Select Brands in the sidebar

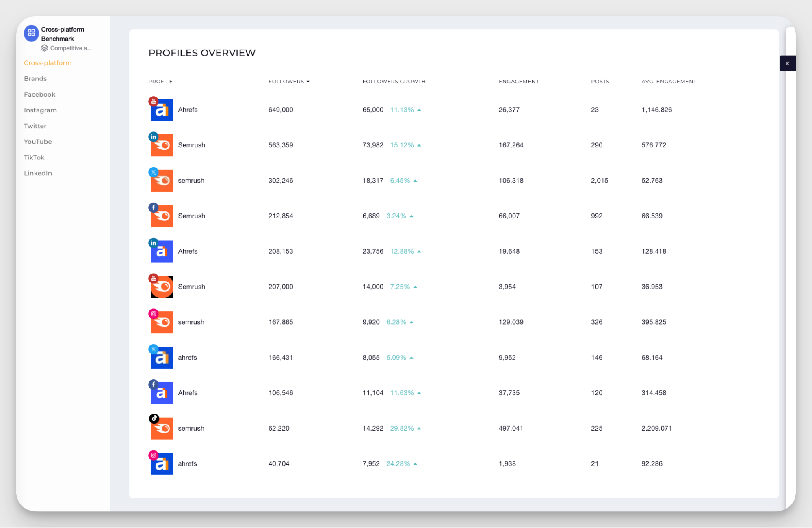pos(35,78)
